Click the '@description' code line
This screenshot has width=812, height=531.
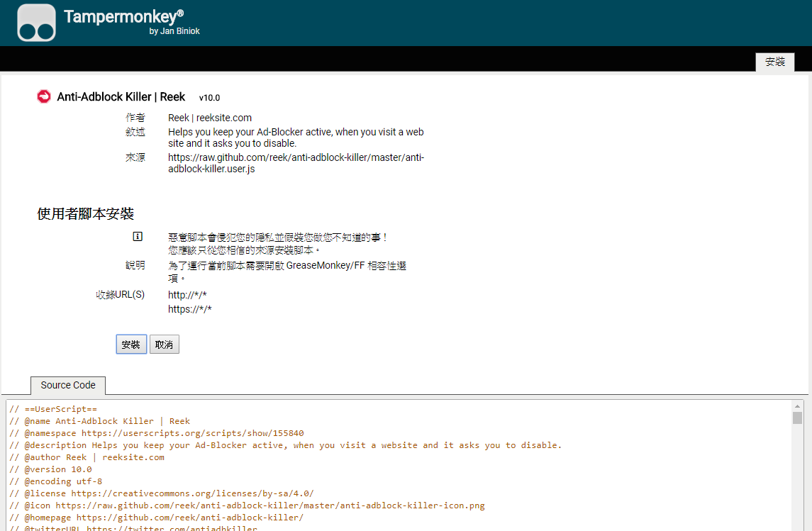[285, 445]
